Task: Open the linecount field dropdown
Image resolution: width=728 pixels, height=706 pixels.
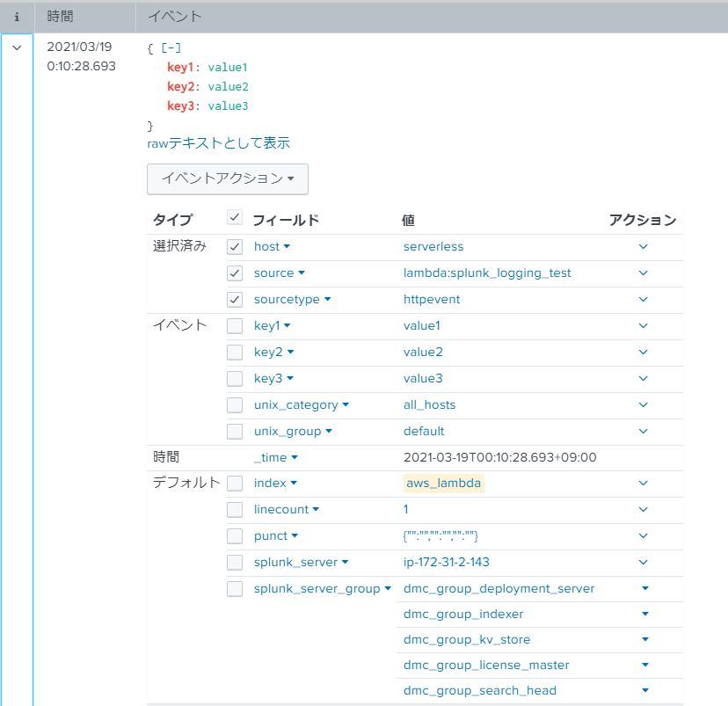Action: click(x=287, y=510)
